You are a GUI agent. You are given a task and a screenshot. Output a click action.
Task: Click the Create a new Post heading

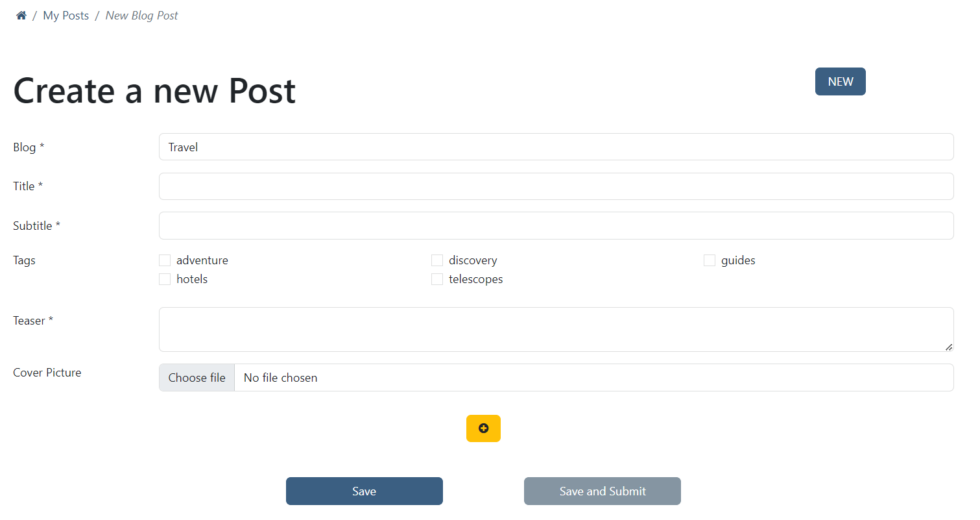click(x=154, y=90)
